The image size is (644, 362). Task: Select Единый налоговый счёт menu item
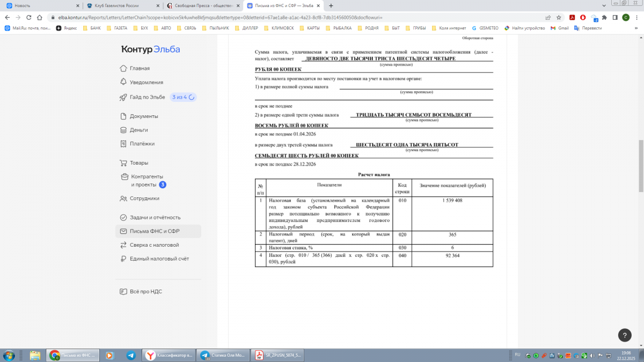[x=159, y=258]
